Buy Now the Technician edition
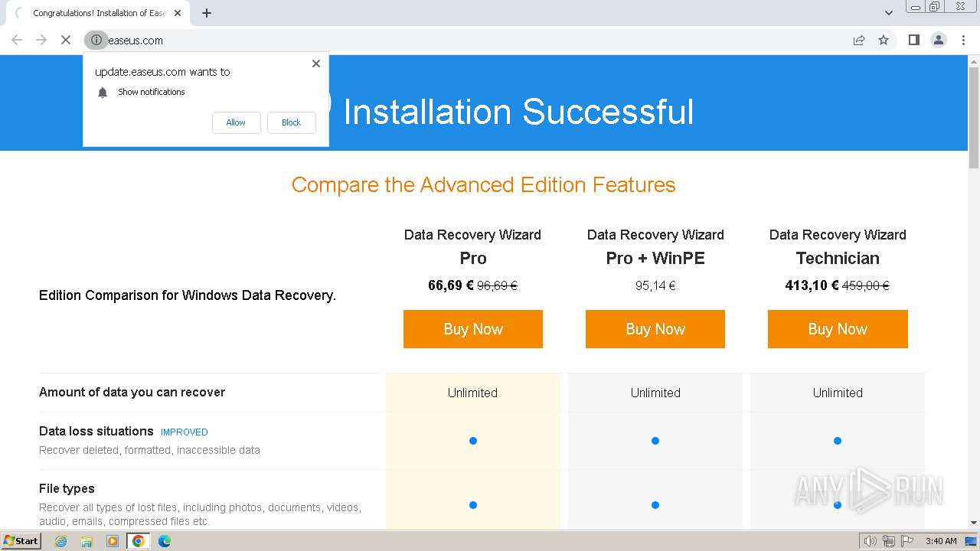Image resolution: width=980 pixels, height=551 pixels. tap(837, 329)
